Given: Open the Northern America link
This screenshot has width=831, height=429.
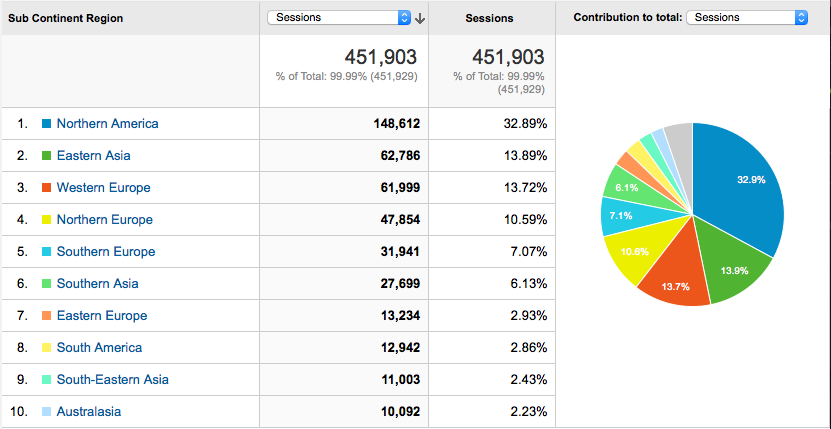Looking at the screenshot, I should (x=107, y=124).
